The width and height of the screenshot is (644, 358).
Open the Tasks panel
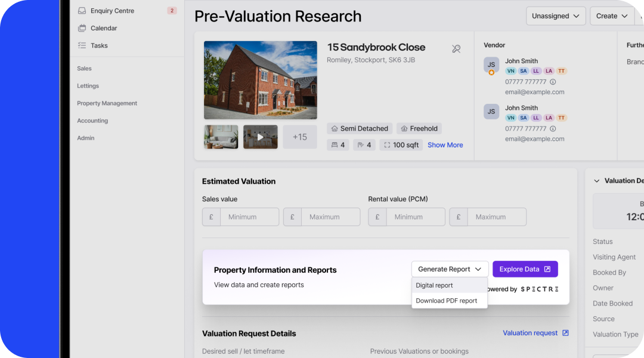(99, 45)
